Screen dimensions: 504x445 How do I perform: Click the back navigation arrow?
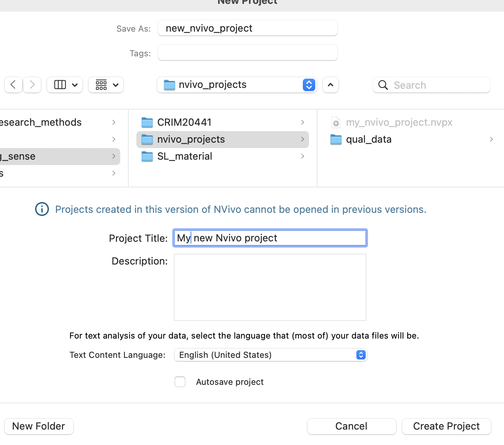13,85
